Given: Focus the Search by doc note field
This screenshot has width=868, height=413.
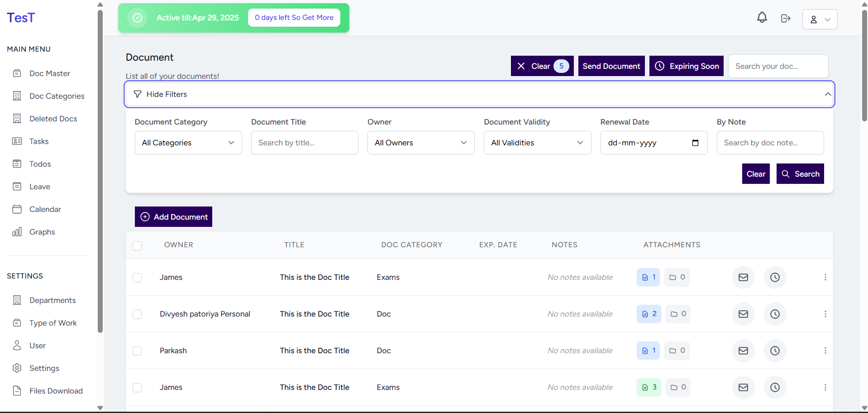Looking at the screenshot, I should pos(770,143).
